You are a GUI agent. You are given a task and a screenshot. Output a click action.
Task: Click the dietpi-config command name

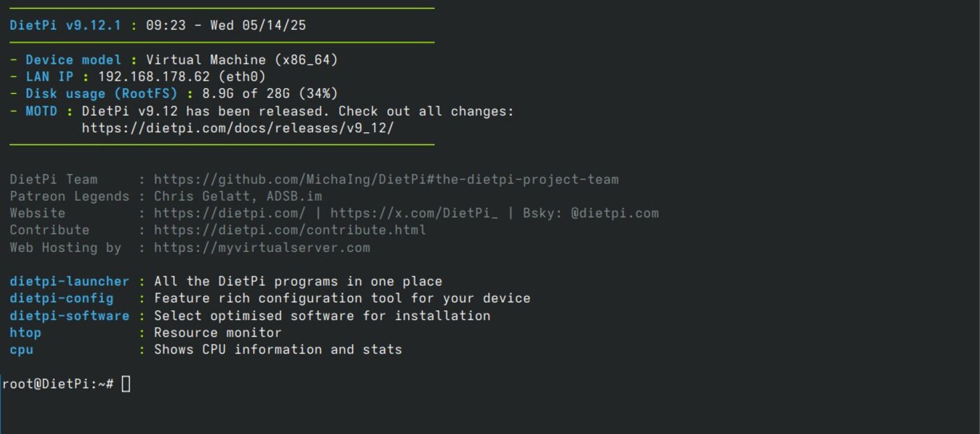click(x=62, y=298)
